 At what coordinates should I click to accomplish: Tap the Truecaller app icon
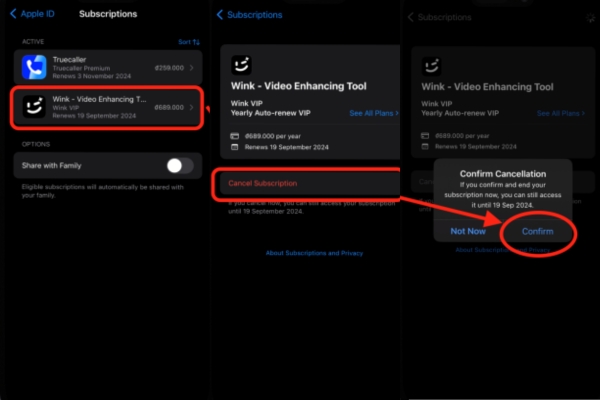(35, 67)
